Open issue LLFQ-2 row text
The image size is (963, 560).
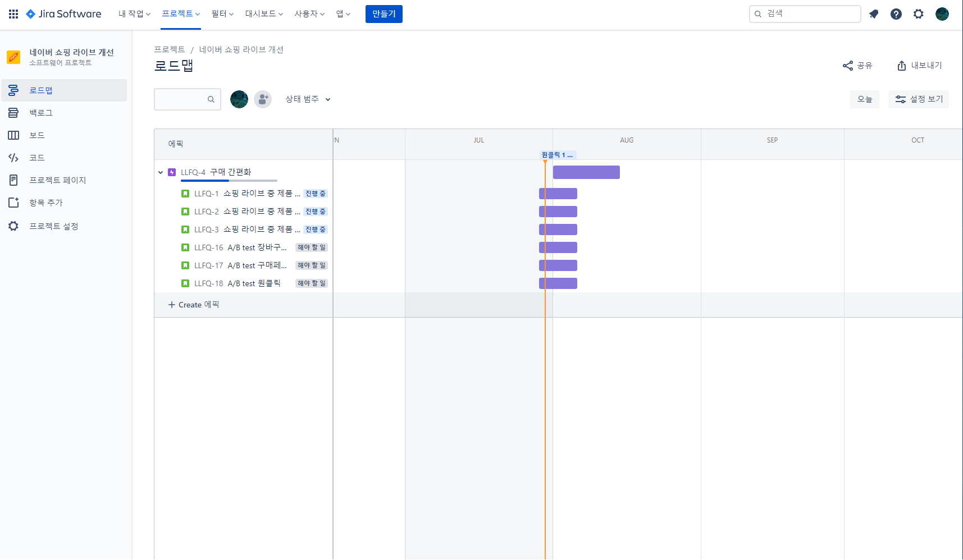coord(247,212)
